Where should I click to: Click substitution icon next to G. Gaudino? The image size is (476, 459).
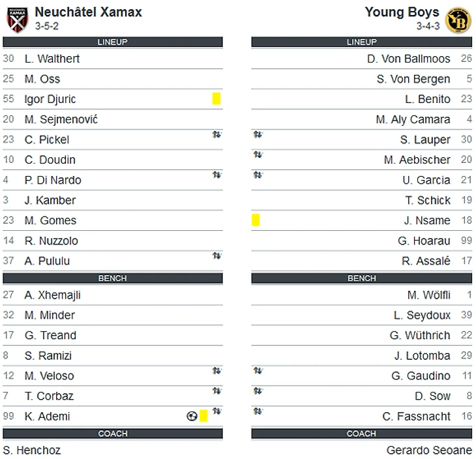(258, 370)
